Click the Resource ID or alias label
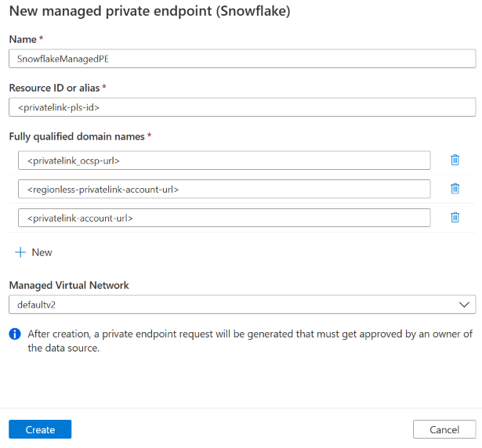 pyautogui.click(x=55, y=88)
